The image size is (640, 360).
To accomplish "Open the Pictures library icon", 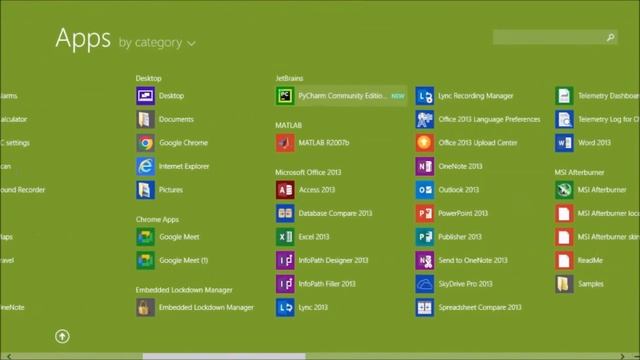I will 145,190.
